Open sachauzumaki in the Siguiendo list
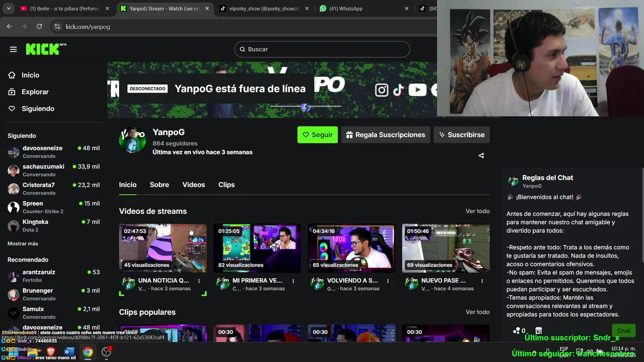644x362 pixels. [54, 170]
